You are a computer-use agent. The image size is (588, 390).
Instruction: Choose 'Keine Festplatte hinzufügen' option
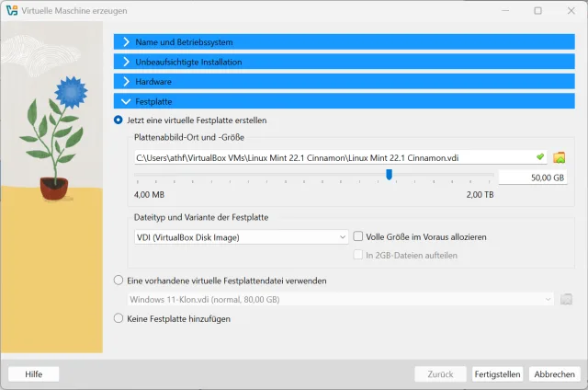[119, 319]
